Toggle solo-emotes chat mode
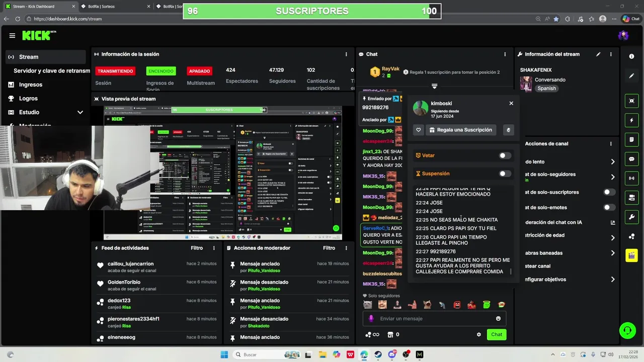The width and height of the screenshot is (644, 362). pyautogui.click(x=609, y=207)
